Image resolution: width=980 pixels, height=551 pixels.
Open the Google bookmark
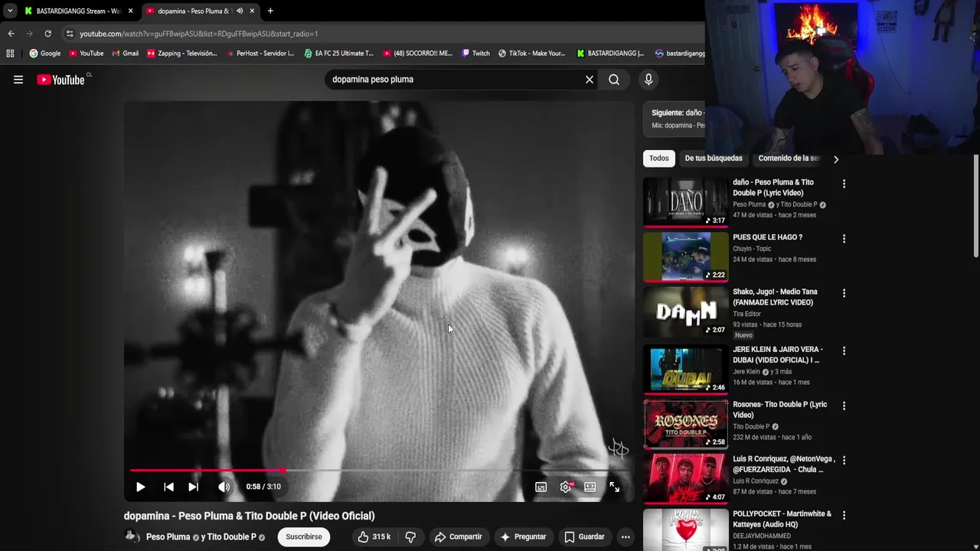(x=45, y=54)
